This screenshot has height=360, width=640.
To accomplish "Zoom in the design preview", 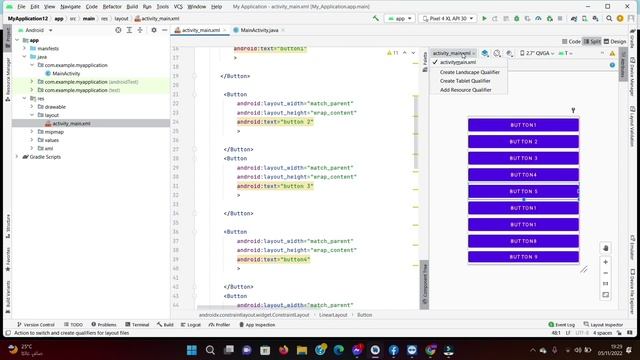I will pyautogui.click(x=606, y=262).
